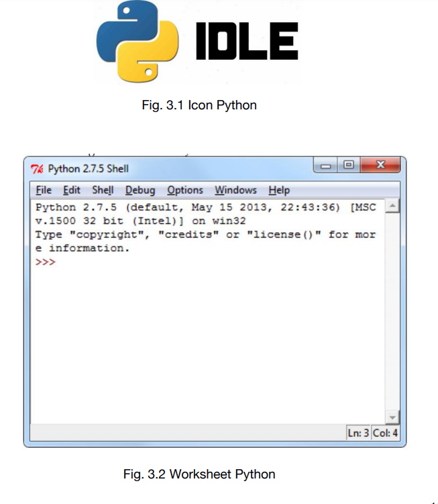The width and height of the screenshot is (438, 504).
Task: Close the Python 2.7.5 Shell window
Action: point(380,165)
